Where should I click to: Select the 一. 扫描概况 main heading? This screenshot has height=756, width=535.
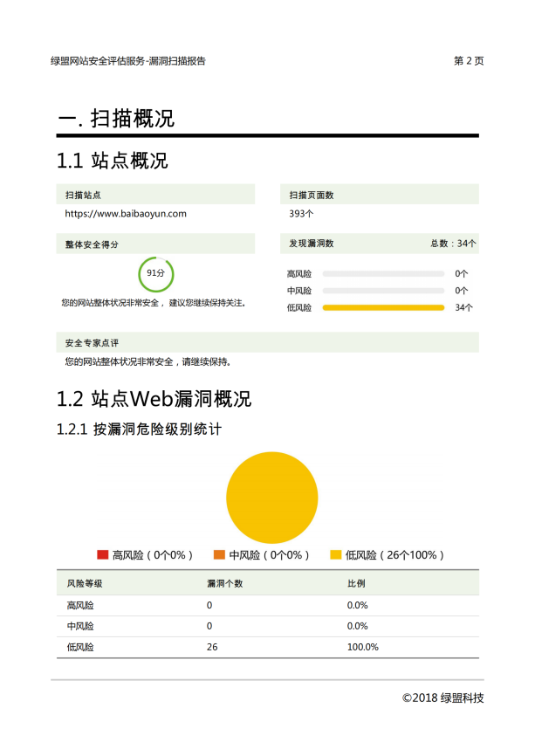(x=116, y=119)
